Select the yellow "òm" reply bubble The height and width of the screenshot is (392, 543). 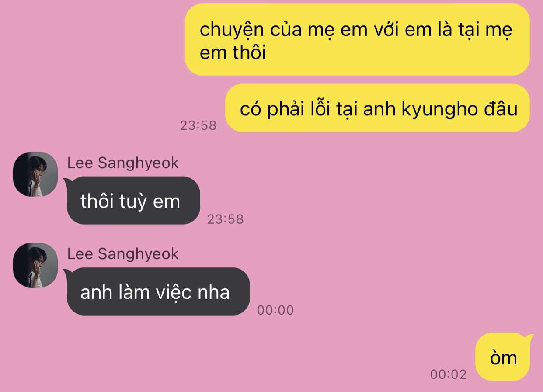(502, 357)
